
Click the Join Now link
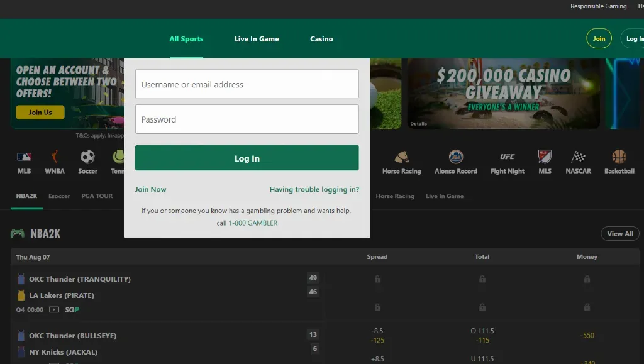coord(150,189)
